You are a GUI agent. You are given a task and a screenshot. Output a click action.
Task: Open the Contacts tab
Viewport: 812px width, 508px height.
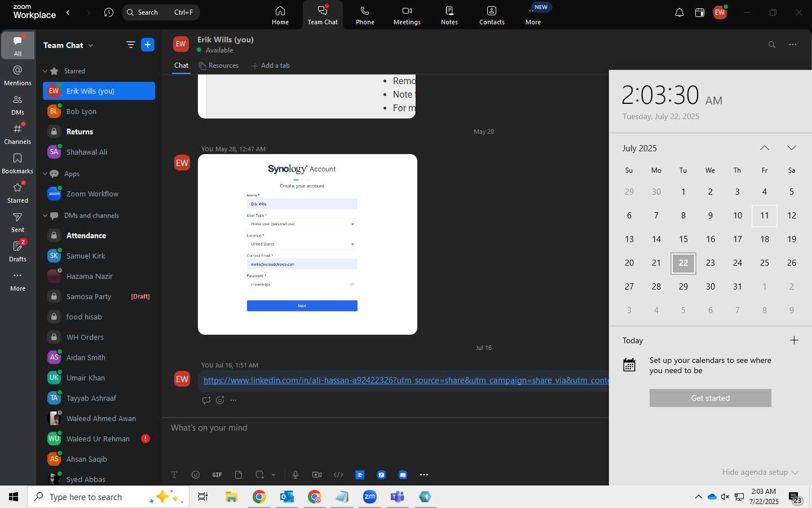tap(492, 15)
